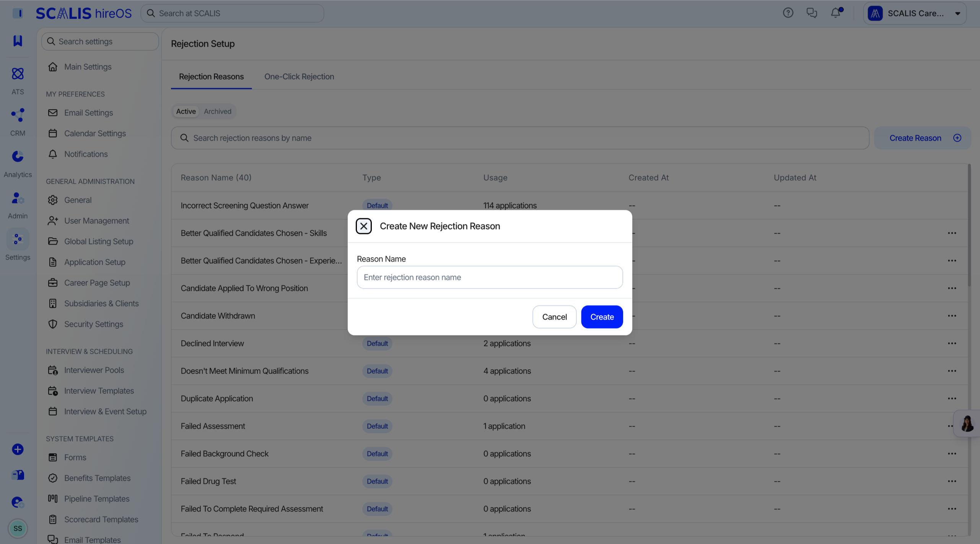Click the plus add icon in the left rail
This screenshot has width=980, height=544.
18,449
